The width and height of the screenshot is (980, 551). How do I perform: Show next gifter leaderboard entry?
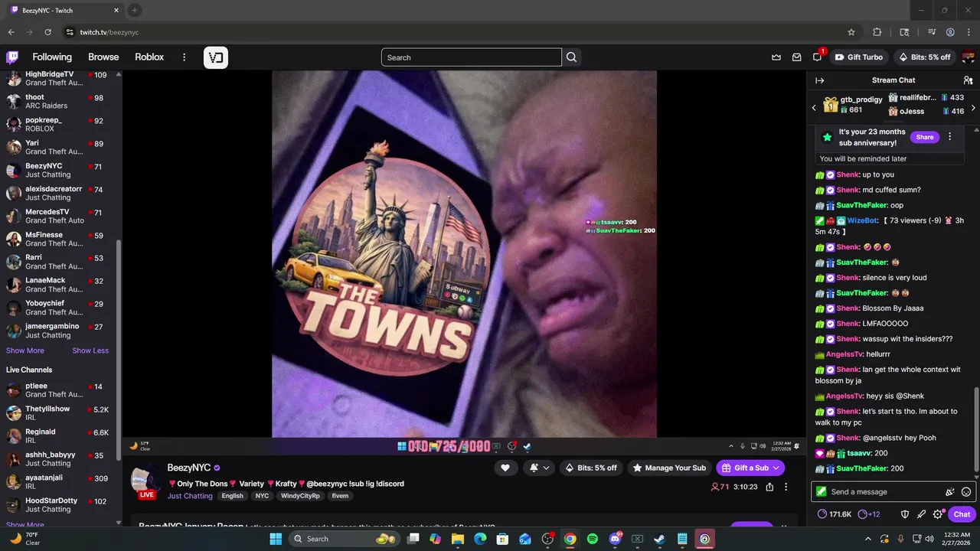pyautogui.click(x=973, y=108)
